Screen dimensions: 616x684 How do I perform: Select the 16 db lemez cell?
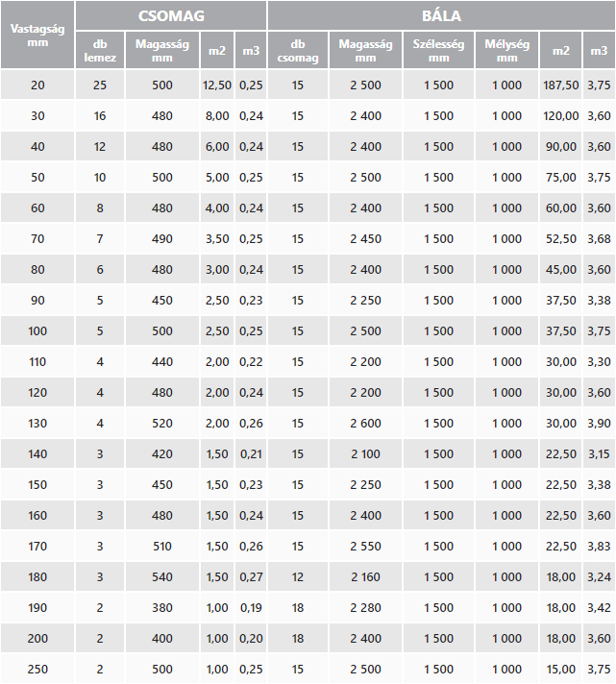point(100,116)
